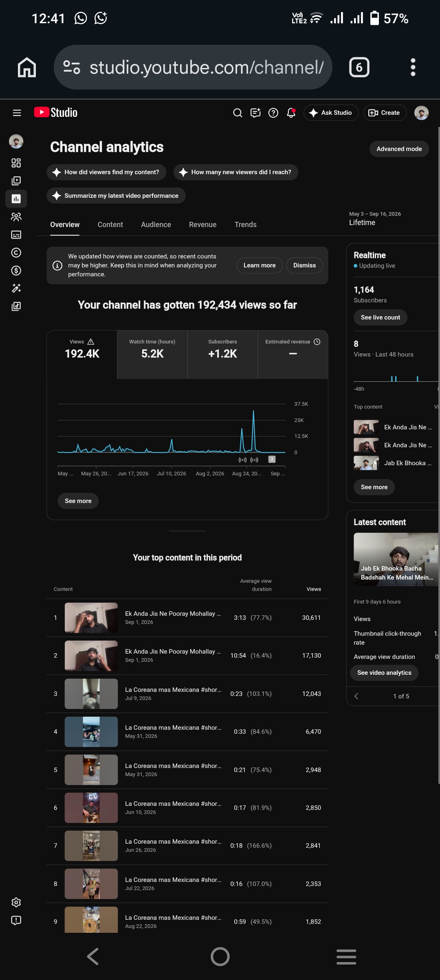Click the search magnifier in Studio header
This screenshot has width=440, height=980.
[x=238, y=113]
